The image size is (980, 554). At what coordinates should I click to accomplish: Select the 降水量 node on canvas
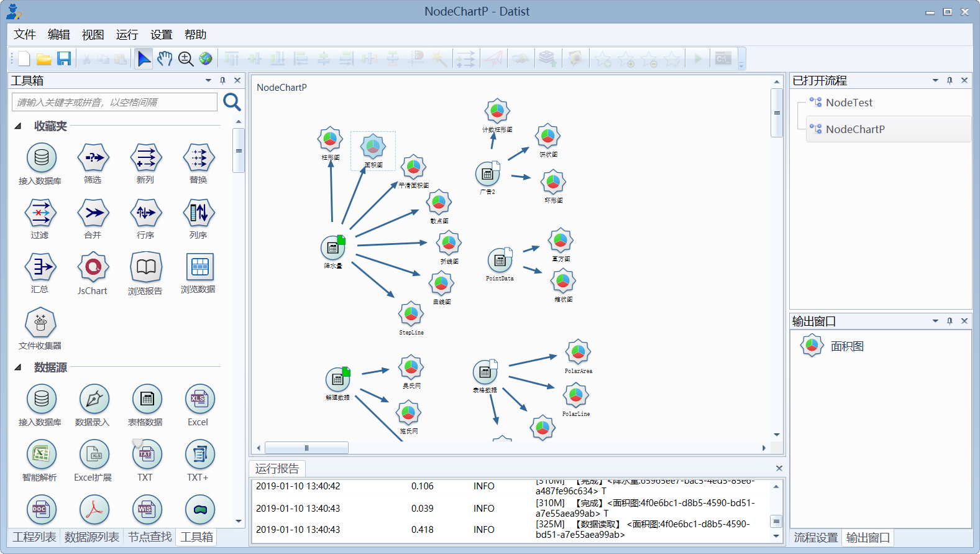click(x=333, y=248)
